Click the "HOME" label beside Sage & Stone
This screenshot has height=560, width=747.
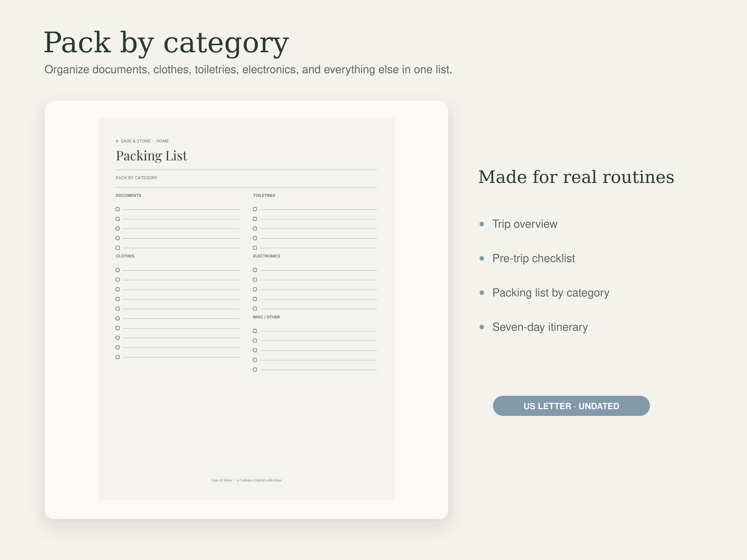coord(162,141)
